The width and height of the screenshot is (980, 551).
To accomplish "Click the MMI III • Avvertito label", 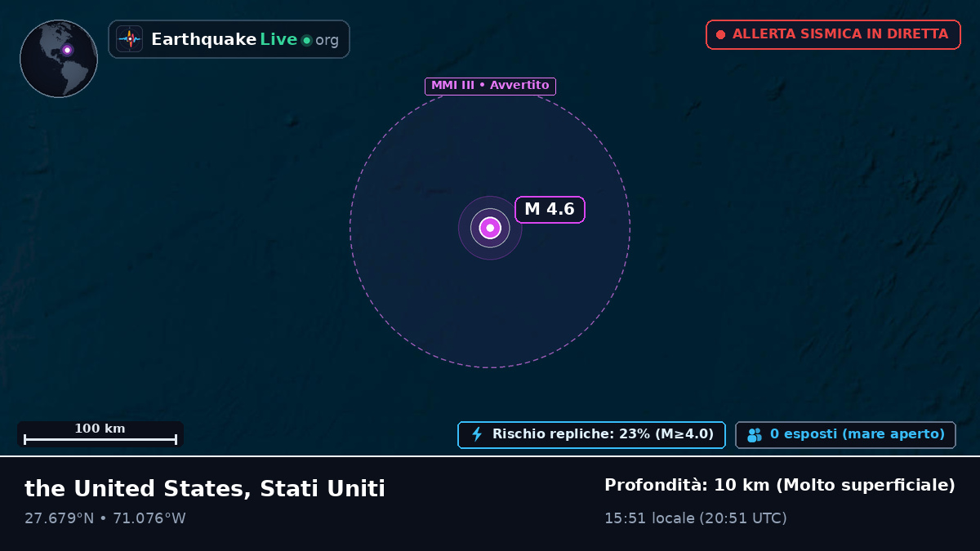I will click(x=490, y=86).
